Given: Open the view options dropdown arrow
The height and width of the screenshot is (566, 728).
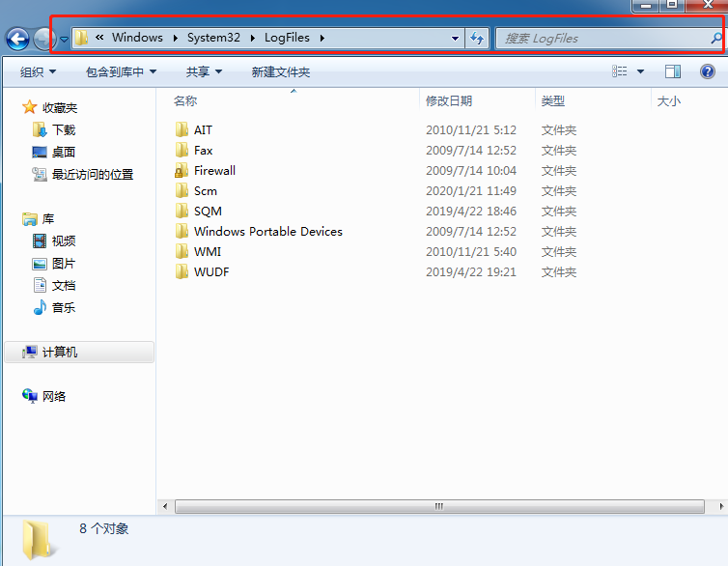Looking at the screenshot, I should (x=640, y=71).
